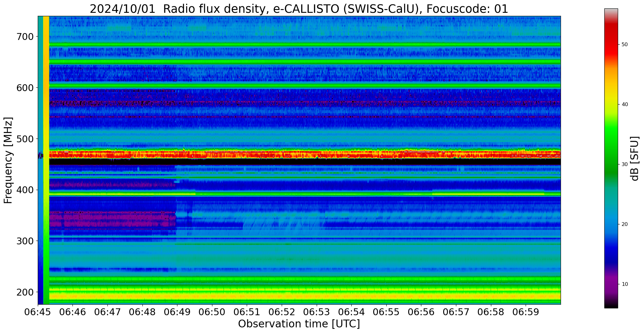Click the 06:47 time tick label
The width and height of the screenshot is (644, 333).
click(108, 312)
